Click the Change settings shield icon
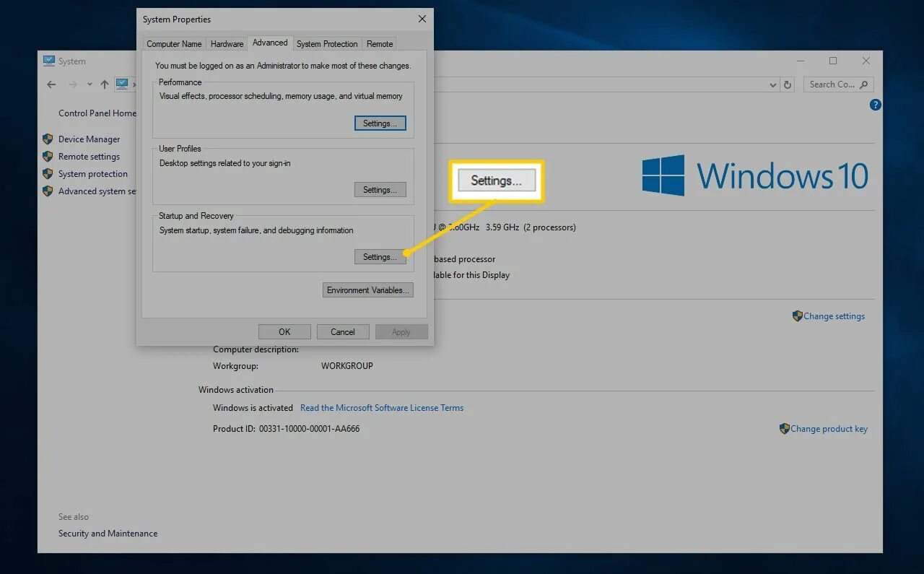 (798, 316)
